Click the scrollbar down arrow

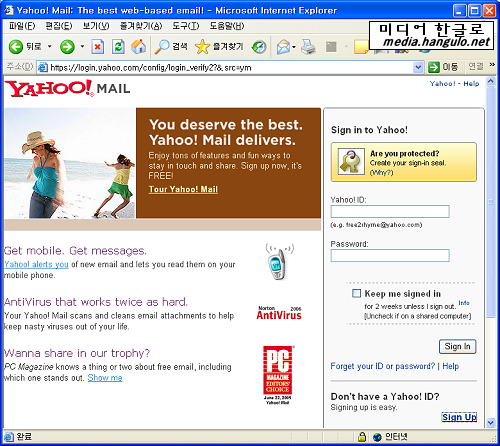pyautogui.click(x=491, y=423)
